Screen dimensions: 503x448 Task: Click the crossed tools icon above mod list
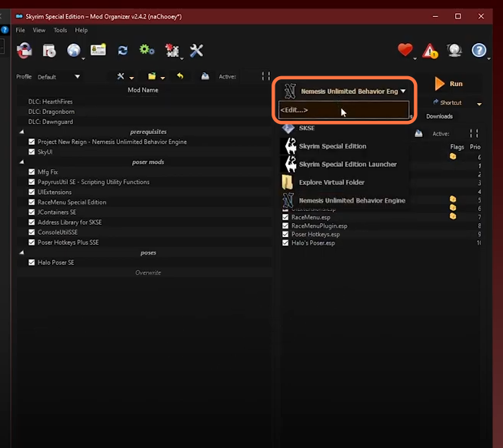pos(121,76)
